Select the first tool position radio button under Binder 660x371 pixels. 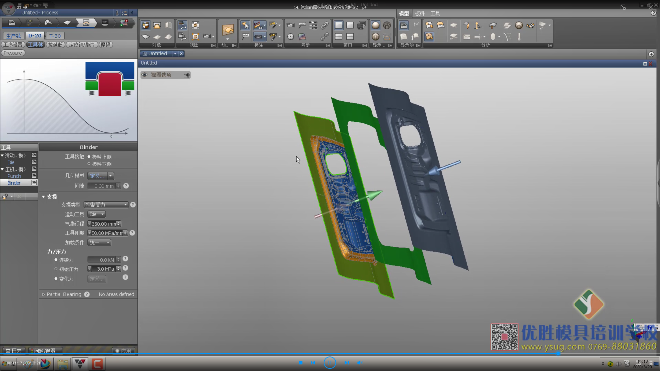[x=89, y=157]
